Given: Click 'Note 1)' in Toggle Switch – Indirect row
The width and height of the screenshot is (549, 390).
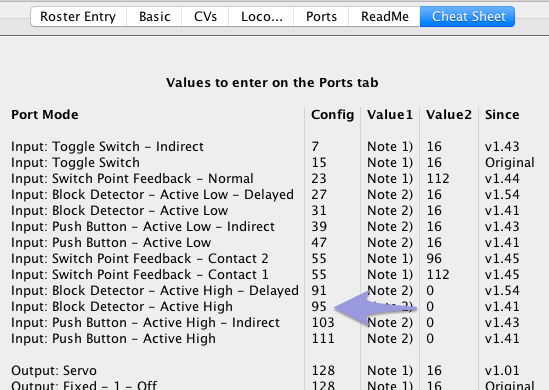Looking at the screenshot, I should [x=390, y=146].
